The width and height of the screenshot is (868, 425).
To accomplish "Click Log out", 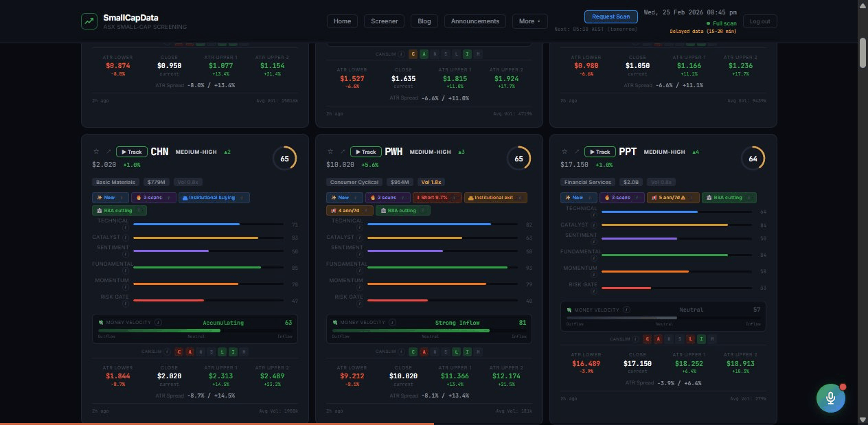I will point(759,21).
